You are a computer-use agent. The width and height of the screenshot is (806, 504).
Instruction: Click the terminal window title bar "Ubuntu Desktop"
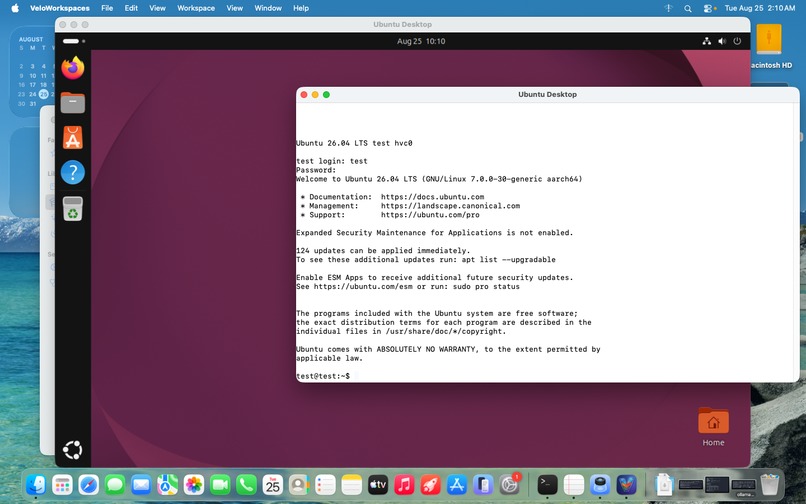tap(547, 95)
